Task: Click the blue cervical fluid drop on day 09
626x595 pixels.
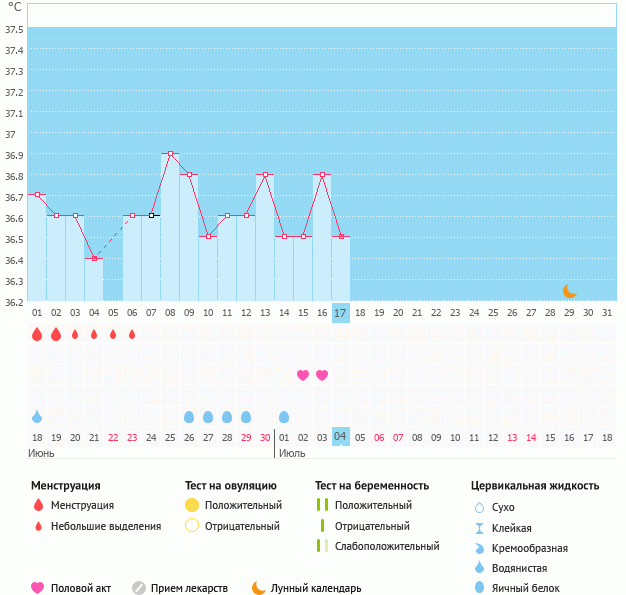Action: click(x=189, y=417)
